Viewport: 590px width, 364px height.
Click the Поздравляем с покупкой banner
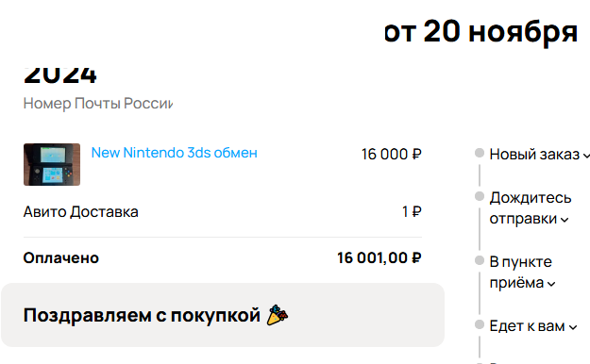click(x=223, y=315)
